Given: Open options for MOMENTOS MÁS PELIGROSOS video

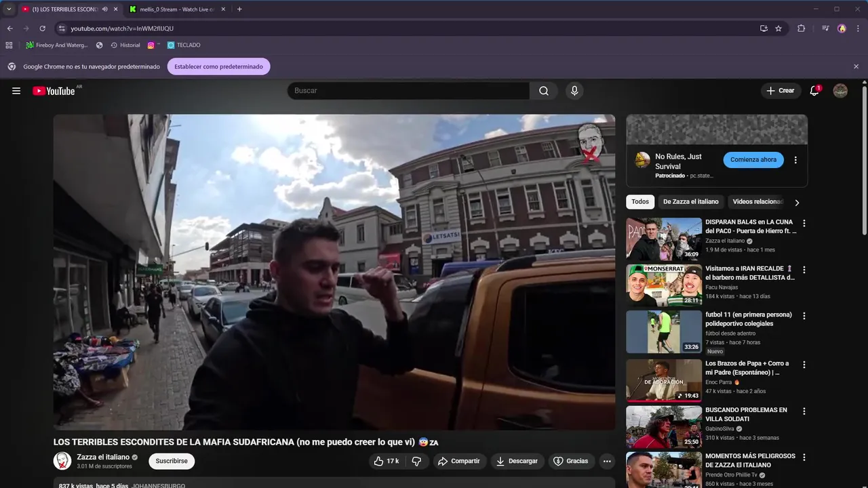Looking at the screenshot, I should (804, 457).
